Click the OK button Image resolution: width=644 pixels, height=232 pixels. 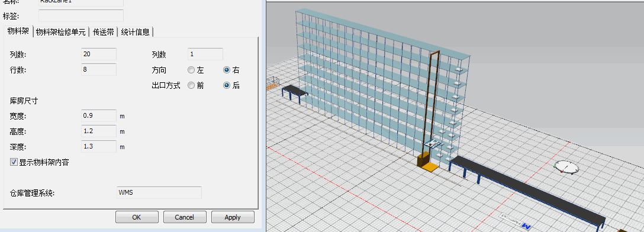[137, 217]
